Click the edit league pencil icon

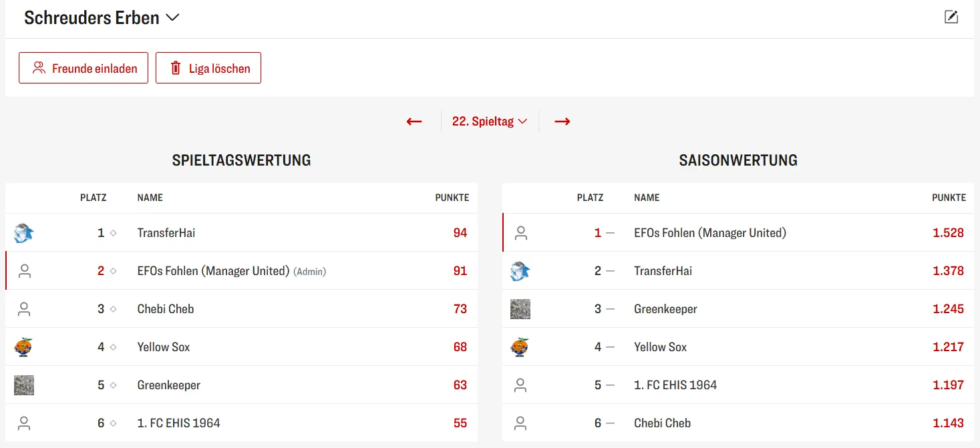[x=951, y=17]
